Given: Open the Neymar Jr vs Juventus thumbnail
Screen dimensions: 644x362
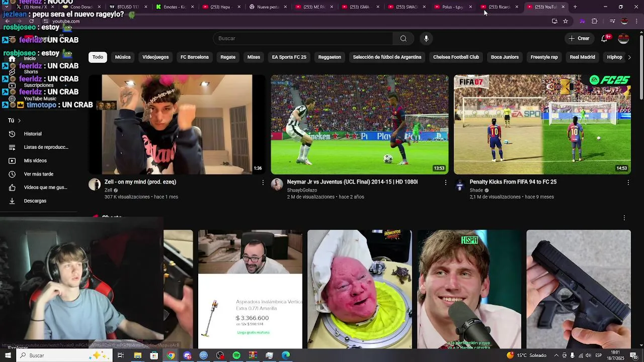Looking at the screenshot, I should coord(360,125).
